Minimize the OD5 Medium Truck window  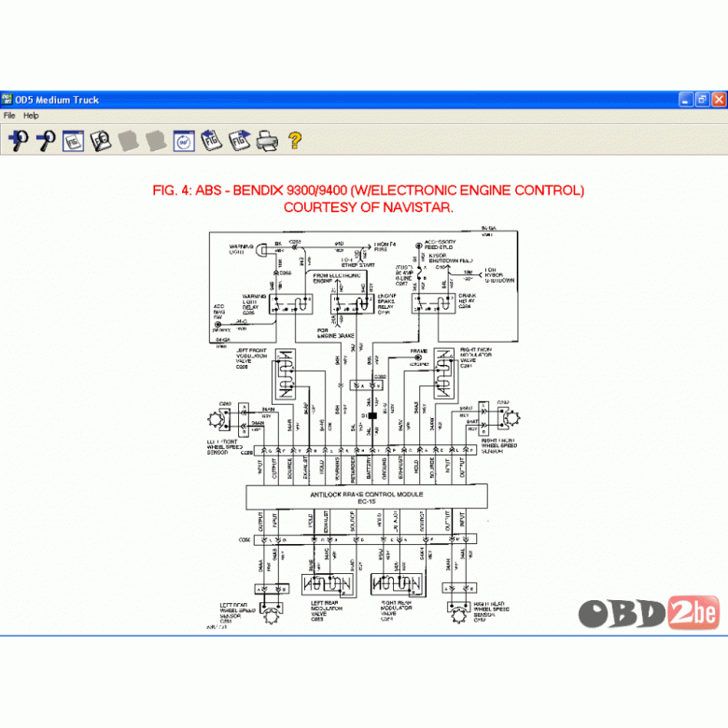tap(686, 99)
